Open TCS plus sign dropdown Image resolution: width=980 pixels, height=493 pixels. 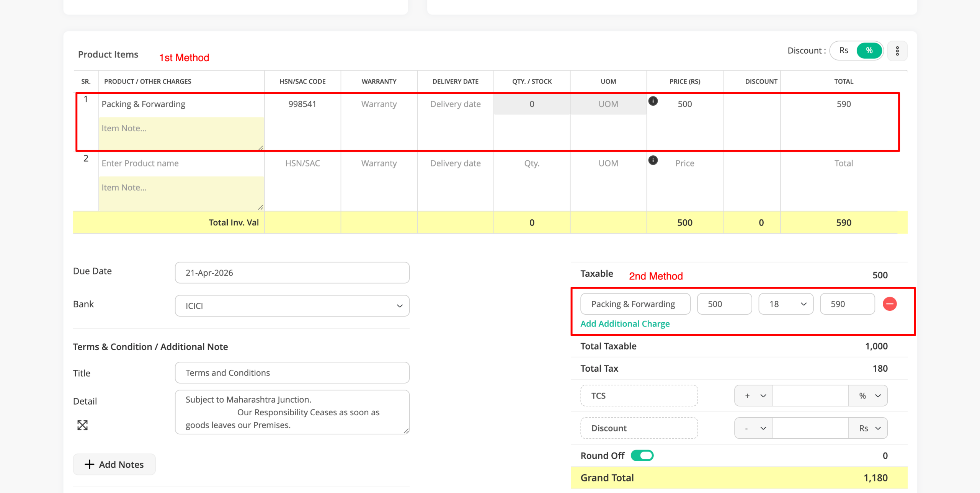click(753, 396)
